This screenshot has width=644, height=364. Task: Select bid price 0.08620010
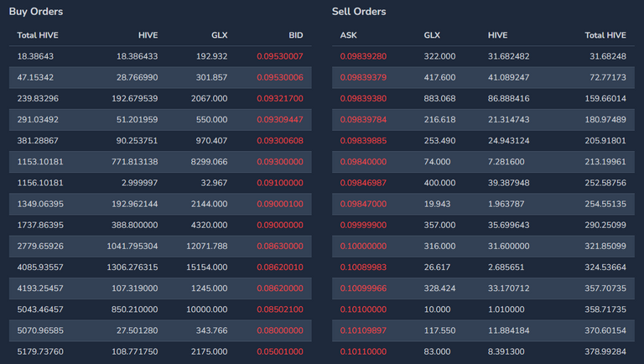click(x=280, y=267)
